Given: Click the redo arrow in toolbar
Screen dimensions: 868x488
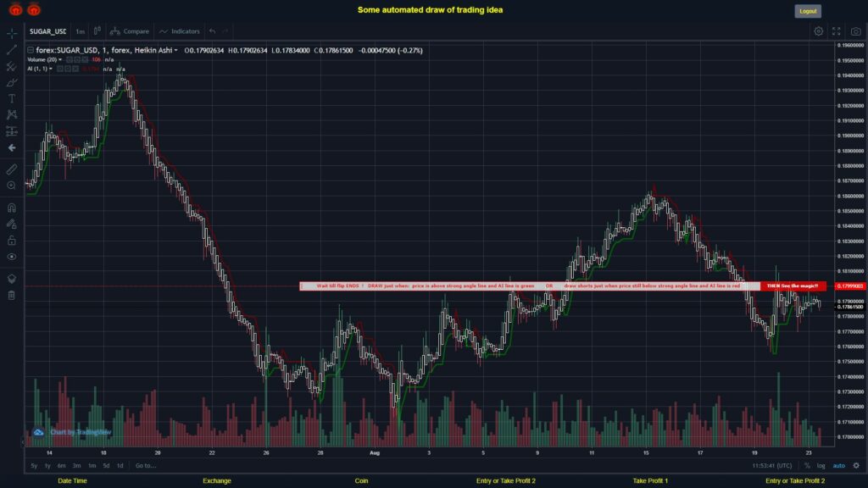Looking at the screenshot, I should pyautogui.click(x=225, y=31).
